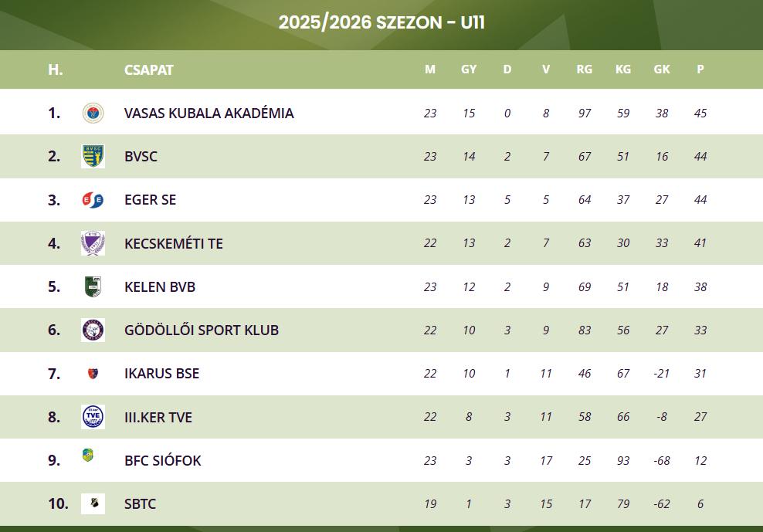Click the 2025/2026 SZEZON - U11 title
763x532 pixels.
[381, 22]
